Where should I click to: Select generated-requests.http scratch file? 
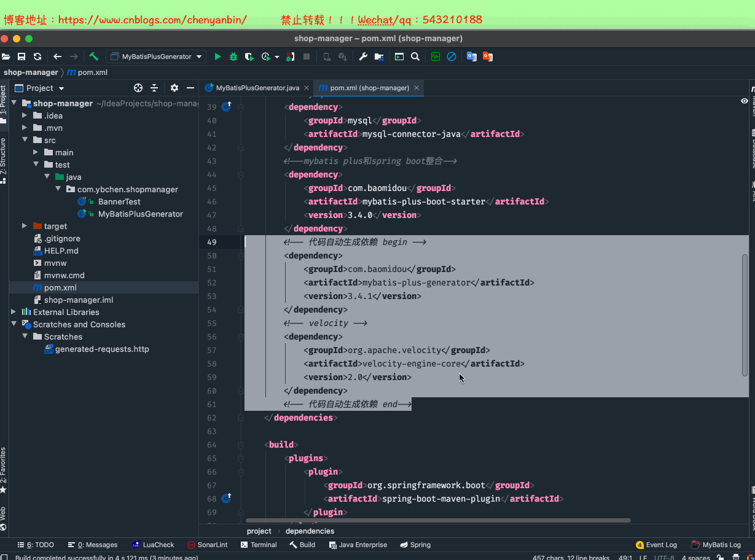point(102,349)
